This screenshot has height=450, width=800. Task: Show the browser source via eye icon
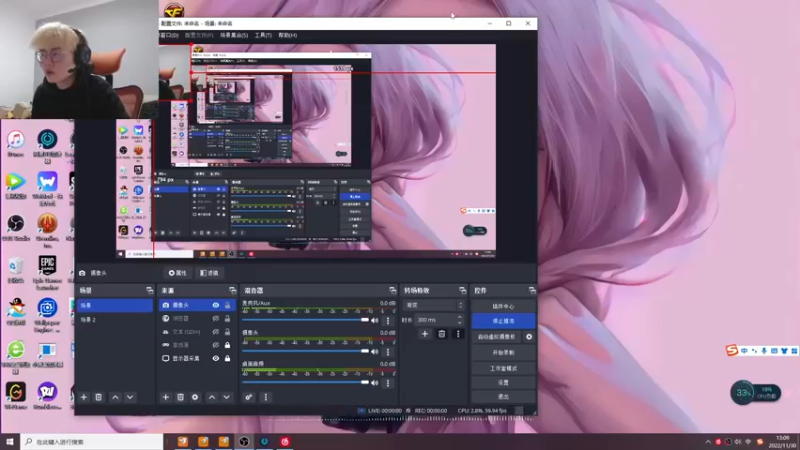tap(216, 318)
